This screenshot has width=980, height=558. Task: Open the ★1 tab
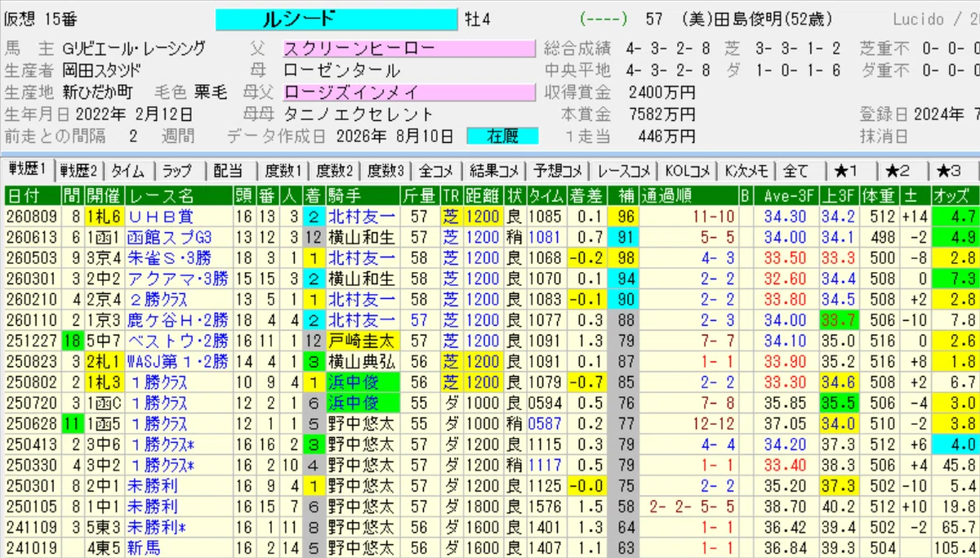848,171
